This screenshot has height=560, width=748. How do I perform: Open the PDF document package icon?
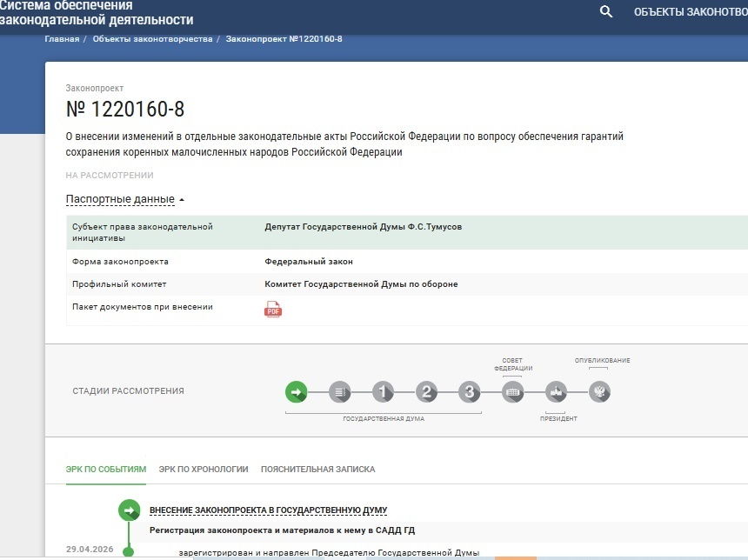click(x=273, y=309)
